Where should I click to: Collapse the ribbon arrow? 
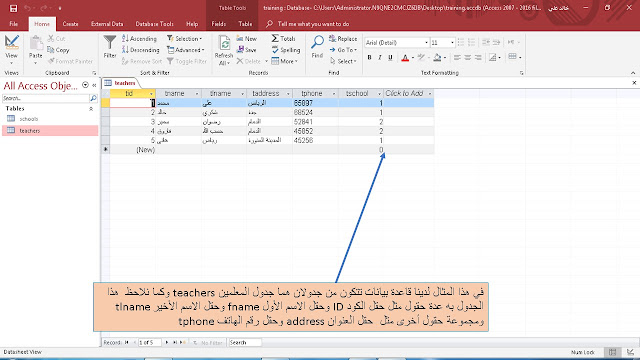coord(633,73)
